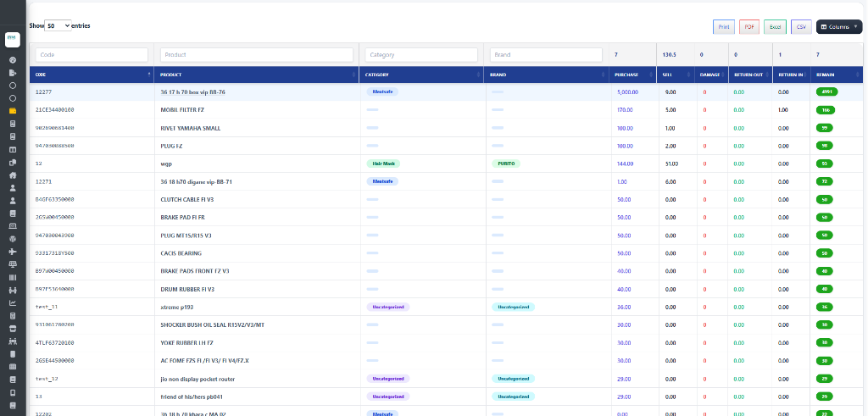The height and width of the screenshot is (416, 868).
Task: Sort table by Sell column header
Action: coord(676,75)
